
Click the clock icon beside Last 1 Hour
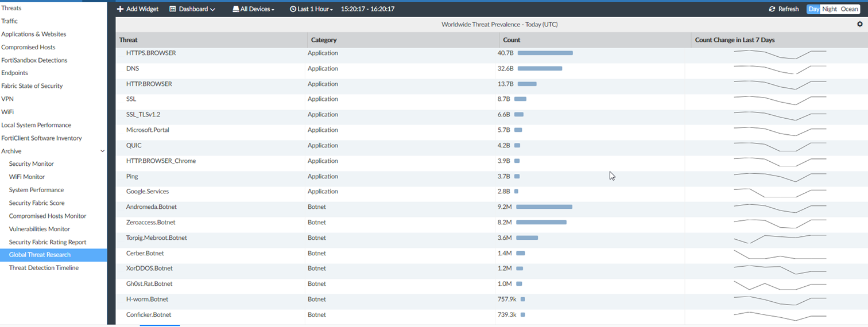pyautogui.click(x=293, y=9)
